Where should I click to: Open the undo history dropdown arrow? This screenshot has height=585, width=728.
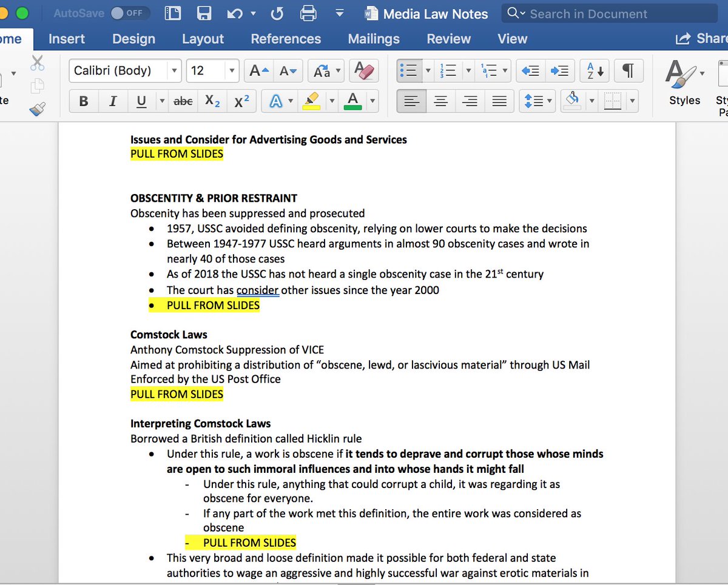(x=253, y=13)
